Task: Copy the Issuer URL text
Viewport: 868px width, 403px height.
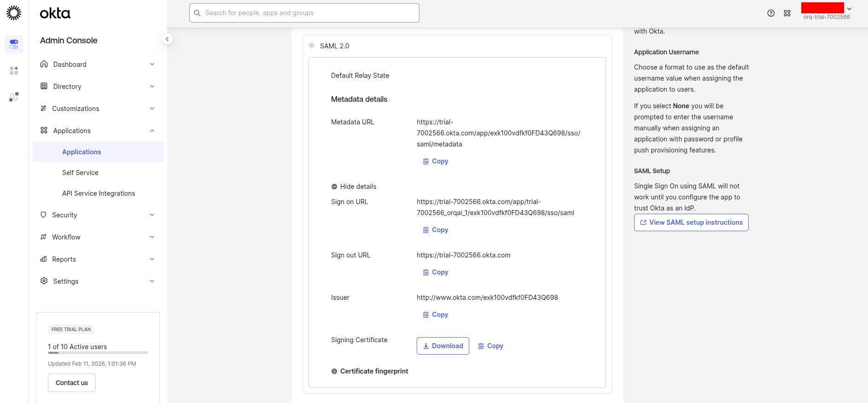Action: 436,315
